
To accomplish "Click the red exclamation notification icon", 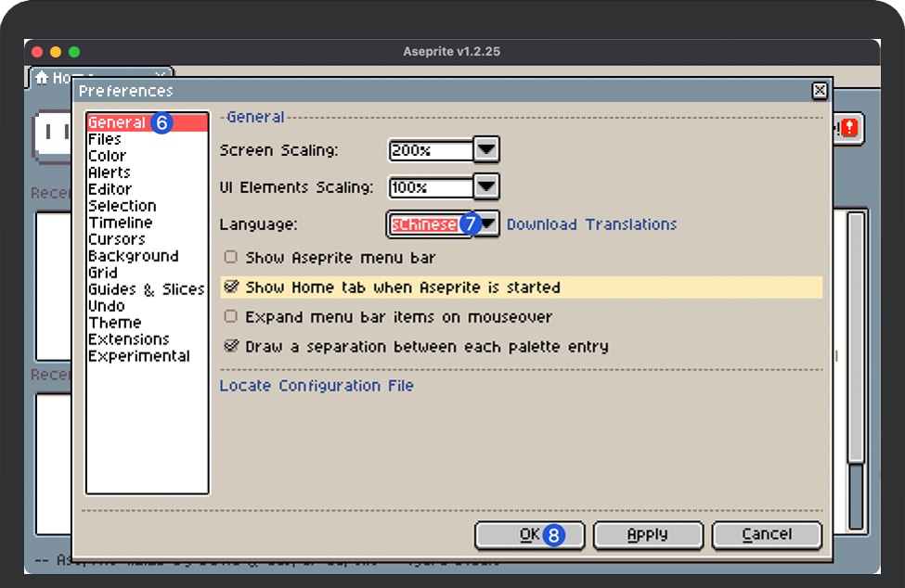I will [x=849, y=127].
